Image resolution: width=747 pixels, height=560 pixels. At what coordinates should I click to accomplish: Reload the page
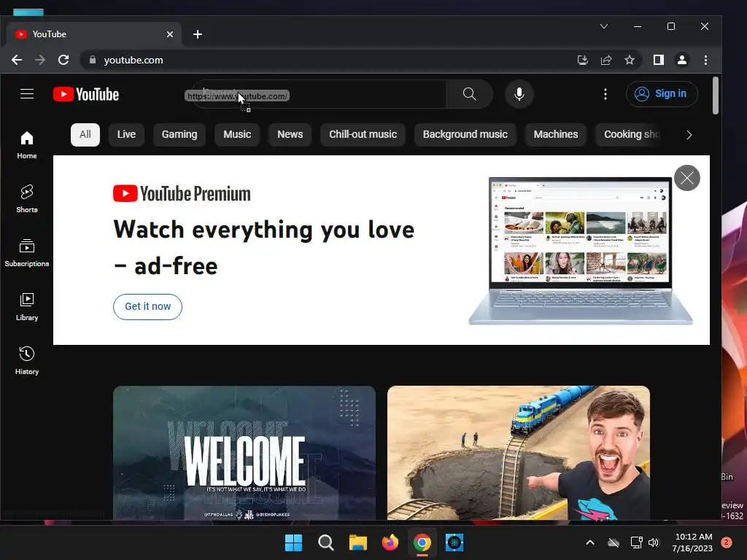click(x=63, y=60)
